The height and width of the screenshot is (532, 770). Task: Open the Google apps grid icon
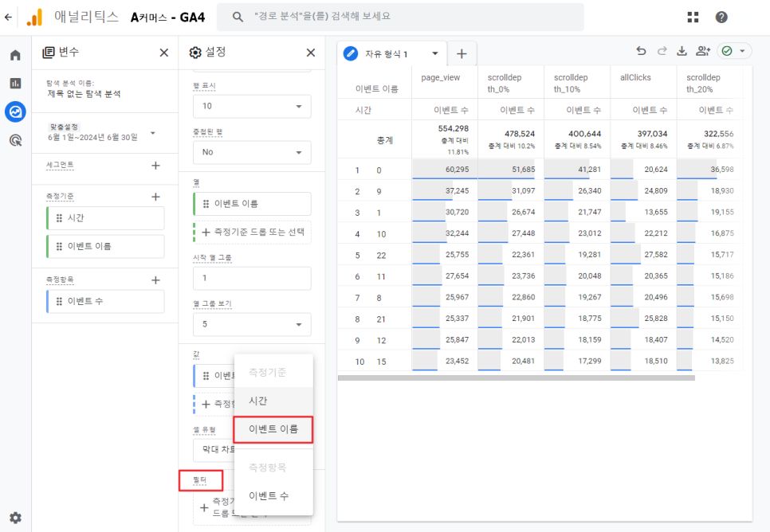(x=693, y=18)
